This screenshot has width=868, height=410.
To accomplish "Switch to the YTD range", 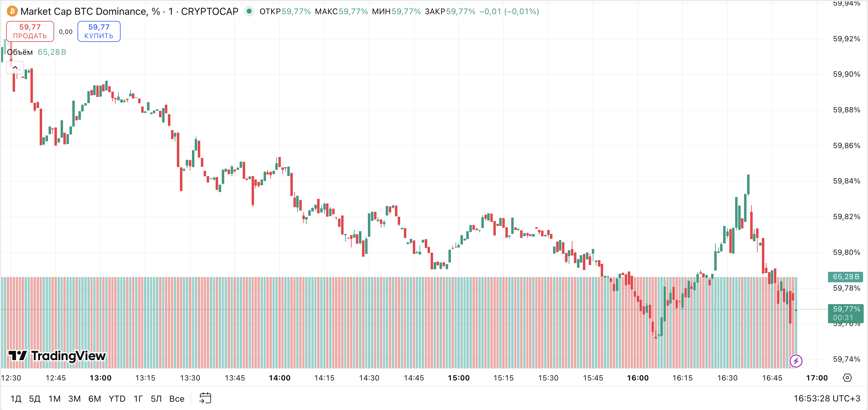I will point(117,398).
